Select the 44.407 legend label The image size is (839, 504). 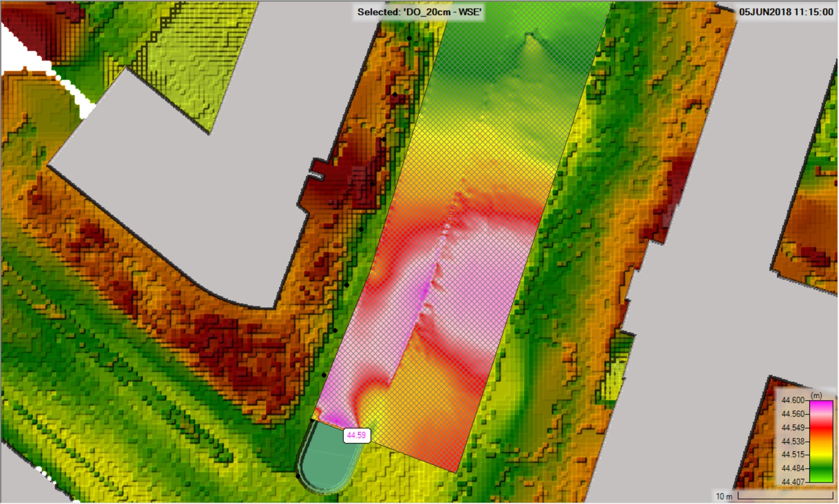[793, 482]
